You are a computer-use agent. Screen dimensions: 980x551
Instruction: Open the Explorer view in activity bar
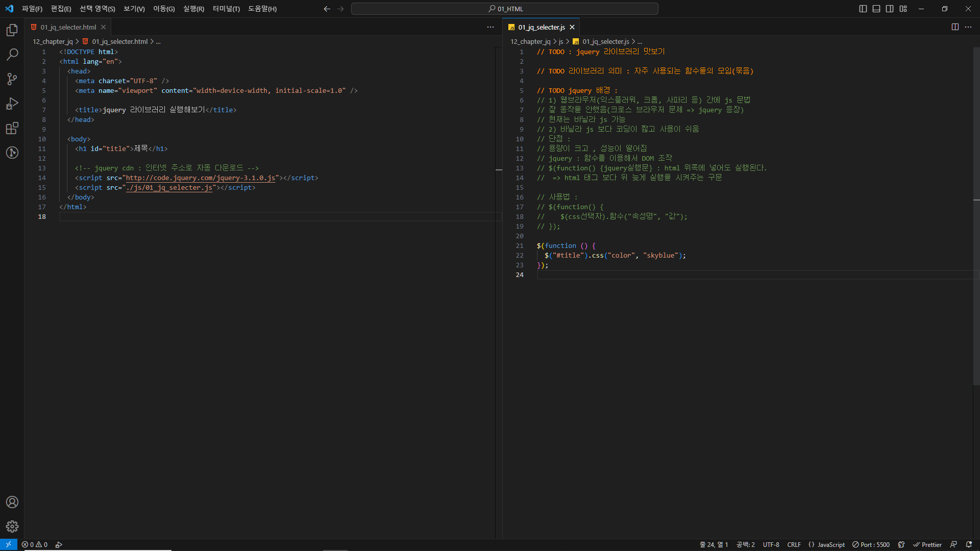(12, 30)
